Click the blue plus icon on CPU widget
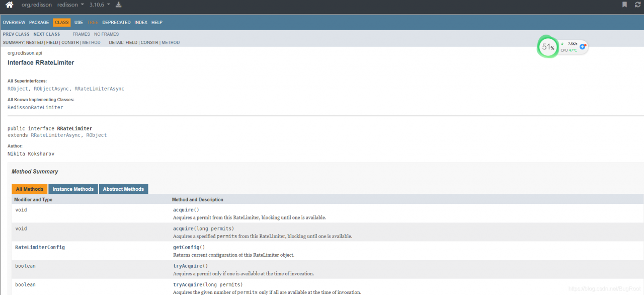644x295 pixels. 582,47
